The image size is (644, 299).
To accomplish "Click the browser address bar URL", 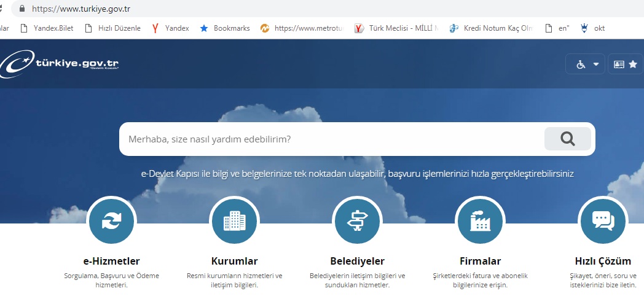I will pos(81,9).
